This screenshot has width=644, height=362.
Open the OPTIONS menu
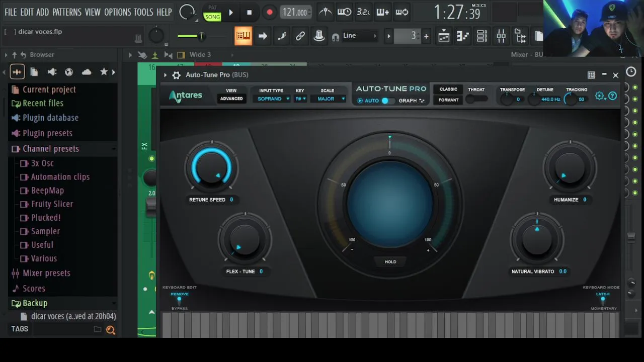(x=118, y=12)
